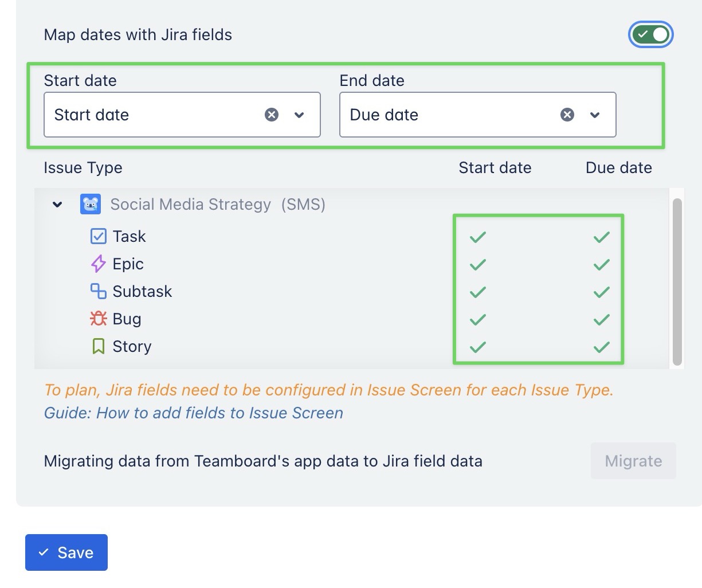Screen dimensions: 702x588
Task: Open the How to add fields guide link
Action: click(x=221, y=413)
